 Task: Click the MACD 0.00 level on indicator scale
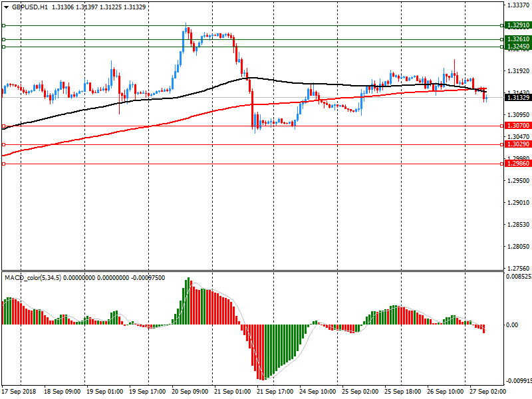513,325
